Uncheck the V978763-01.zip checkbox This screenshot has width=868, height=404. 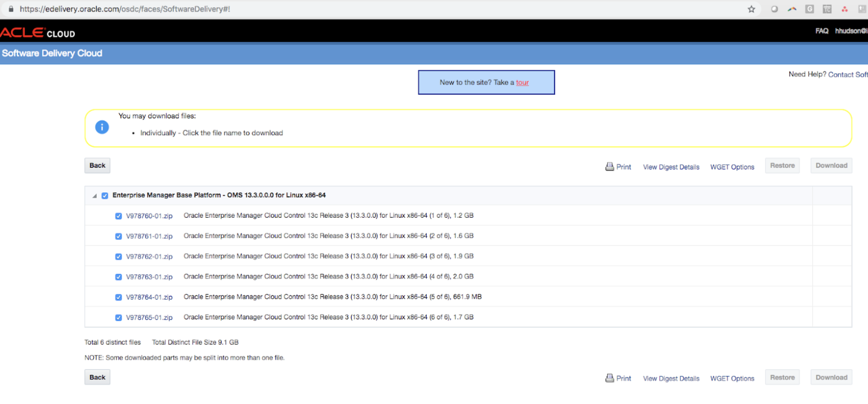pos(118,277)
